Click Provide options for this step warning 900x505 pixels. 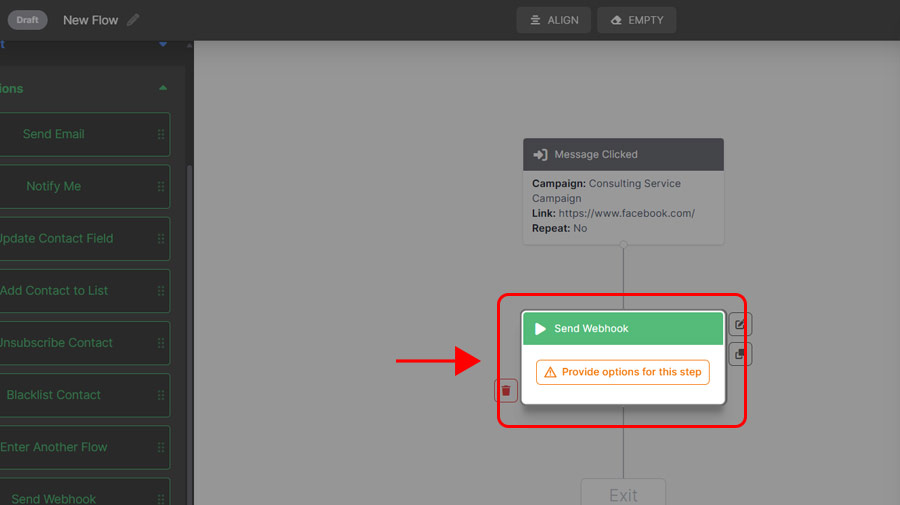pos(623,372)
